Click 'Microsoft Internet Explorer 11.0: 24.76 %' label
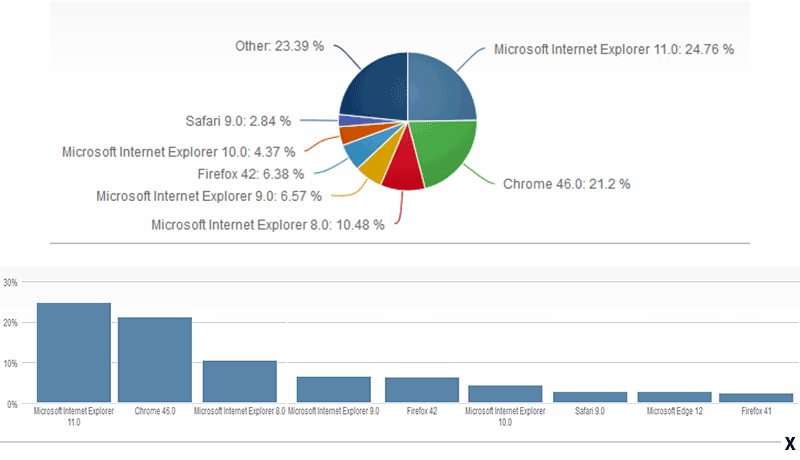This screenshot has width=800, height=460. tap(614, 49)
